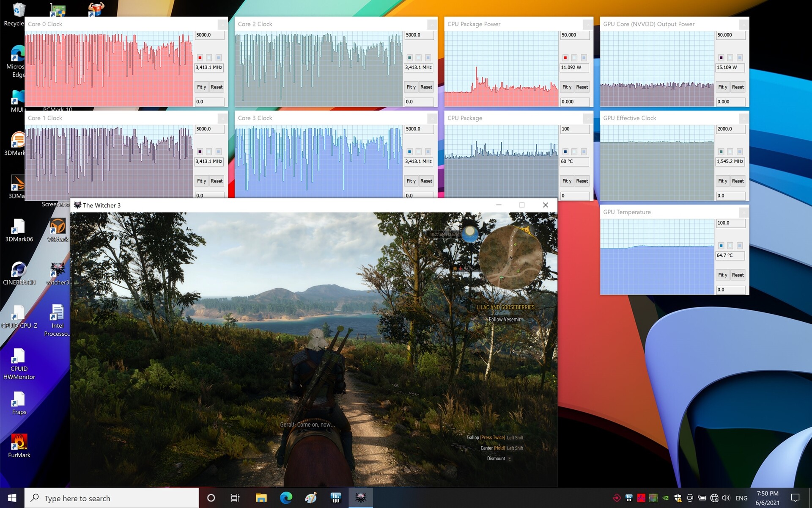Viewport: 812px width, 508px height.
Task: Click Fit y in CPU Package Power graph
Action: pyautogui.click(x=567, y=87)
